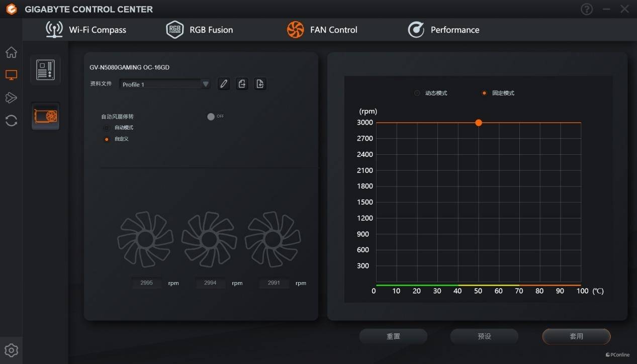Open the help question mark icon
Screen dimensions: 637x364
click(x=587, y=9)
